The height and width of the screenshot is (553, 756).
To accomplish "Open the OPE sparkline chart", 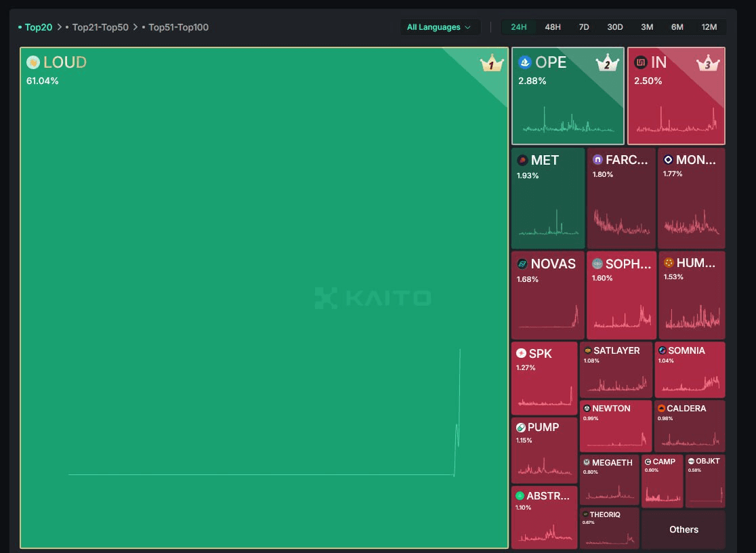I will [568, 121].
